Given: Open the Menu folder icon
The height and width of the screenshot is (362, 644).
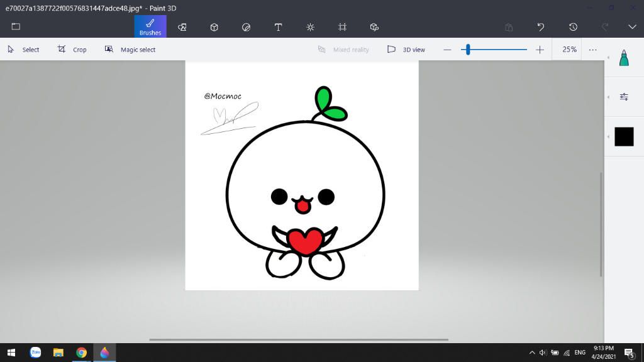Looking at the screenshot, I should (16, 26).
